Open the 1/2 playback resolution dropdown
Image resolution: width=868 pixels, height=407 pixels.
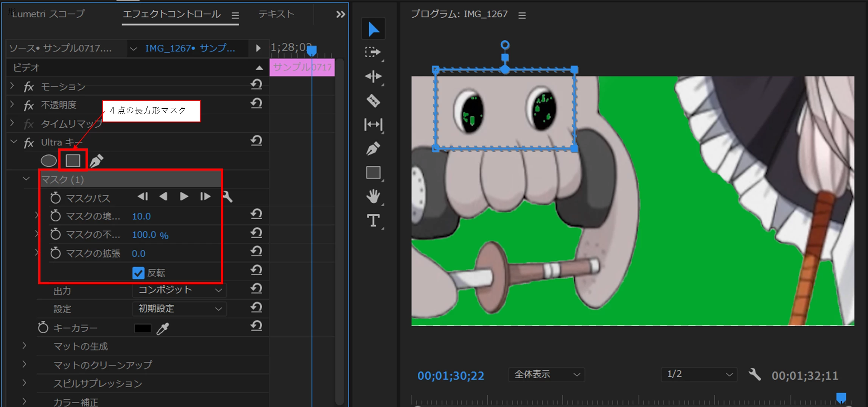point(699,374)
